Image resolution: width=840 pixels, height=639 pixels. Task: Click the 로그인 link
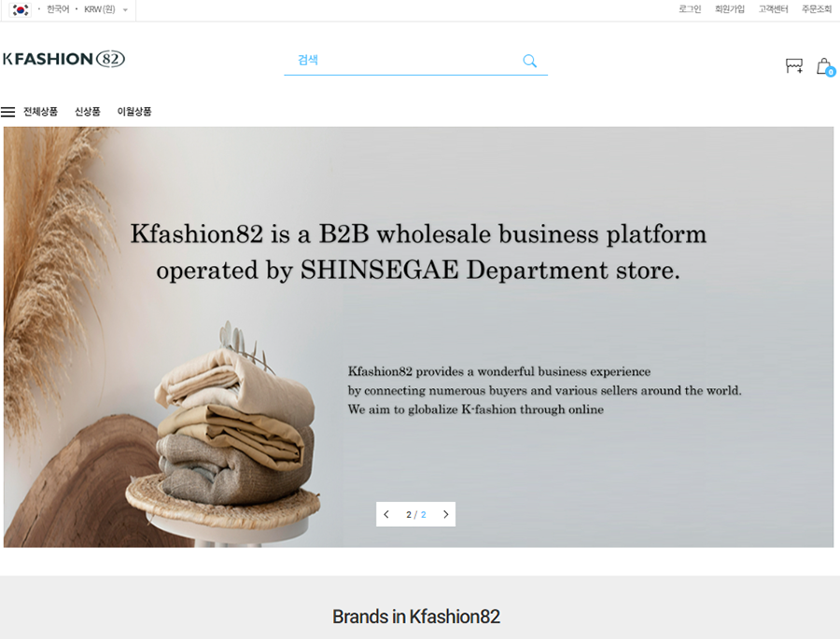tap(690, 9)
